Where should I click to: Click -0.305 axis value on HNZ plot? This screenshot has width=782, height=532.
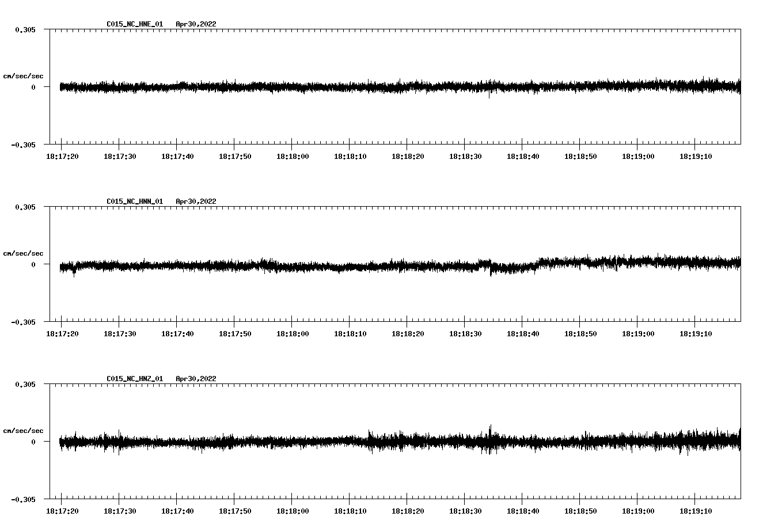coord(23,499)
